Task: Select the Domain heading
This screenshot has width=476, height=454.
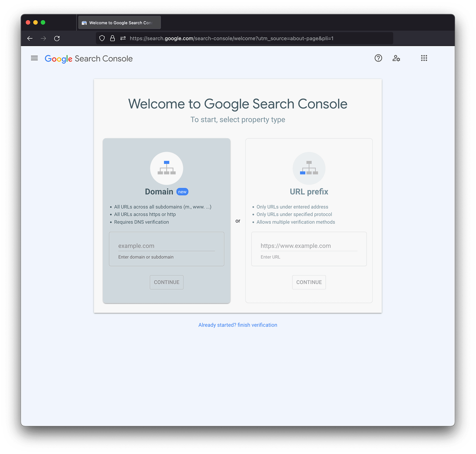Action: (x=159, y=192)
